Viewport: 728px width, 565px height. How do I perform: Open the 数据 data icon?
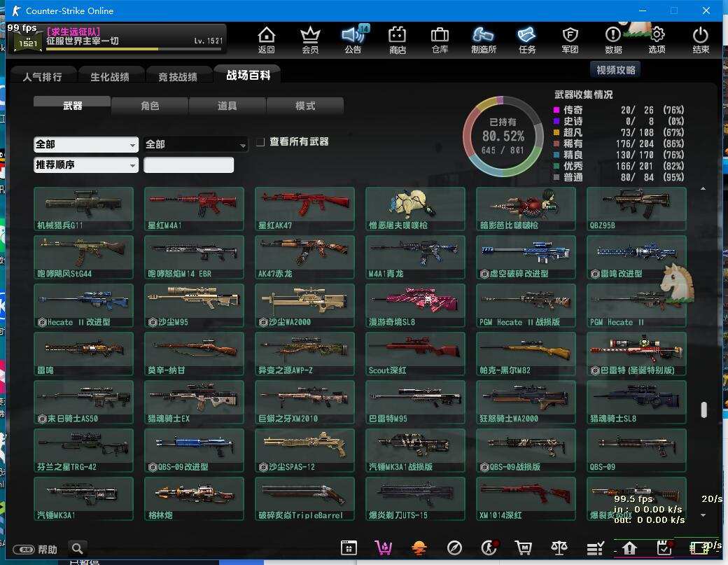(613, 39)
